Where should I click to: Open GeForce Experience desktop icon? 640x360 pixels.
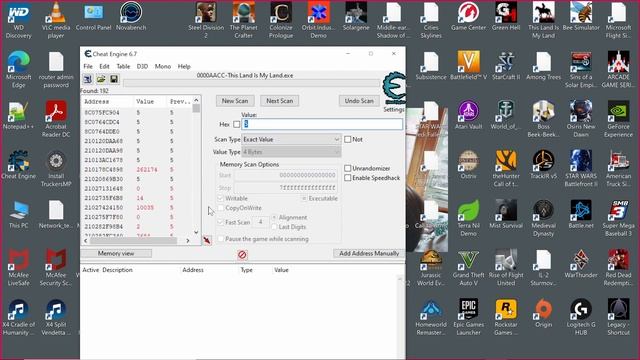[618, 119]
